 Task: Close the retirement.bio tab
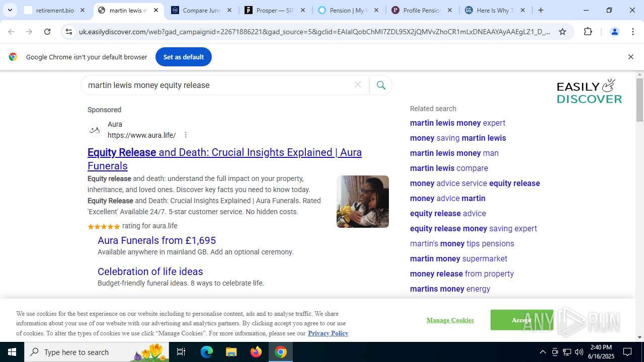83,10
